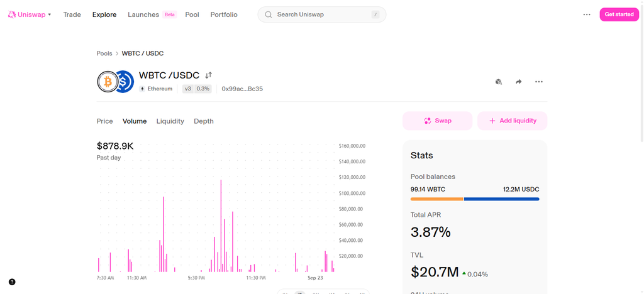This screenshot has width=644, height=294.
Task: Click the WBTC Bitcoin token logo
Action: 108,82
